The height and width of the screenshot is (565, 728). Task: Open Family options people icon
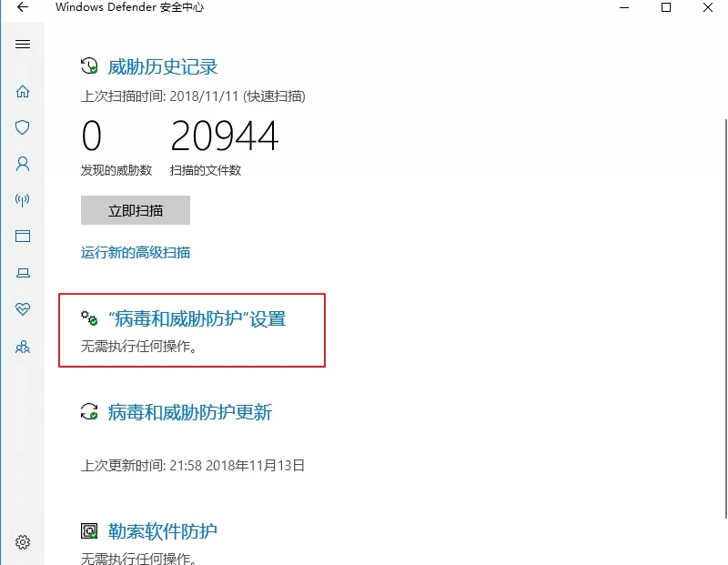(x=23, y=347)
